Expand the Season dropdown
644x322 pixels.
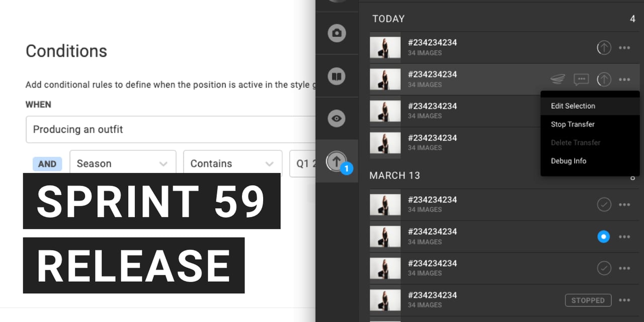tap(122, 164)
